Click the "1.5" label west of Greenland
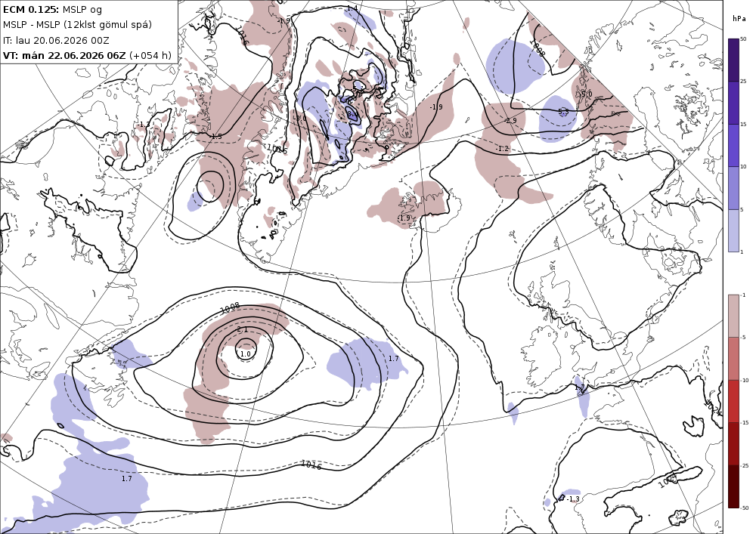This screenshot has height=534, width=756. 216,136
